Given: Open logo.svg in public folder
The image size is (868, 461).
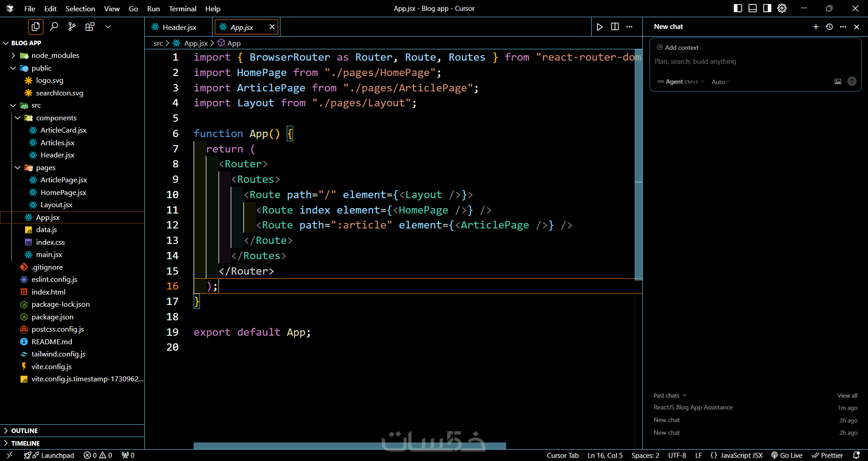Looking at the screenshot, I should [x=50, y=81].
